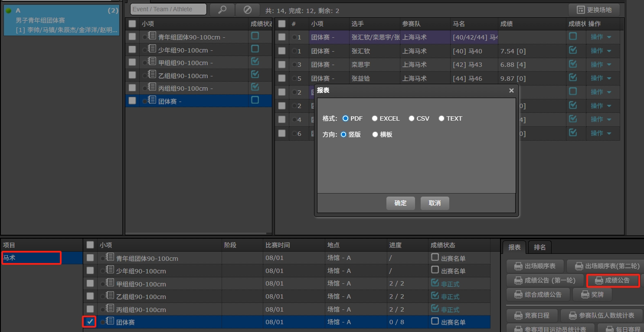
Task: Click the printer icon on 成绩公告
Action: pos(599,281)
